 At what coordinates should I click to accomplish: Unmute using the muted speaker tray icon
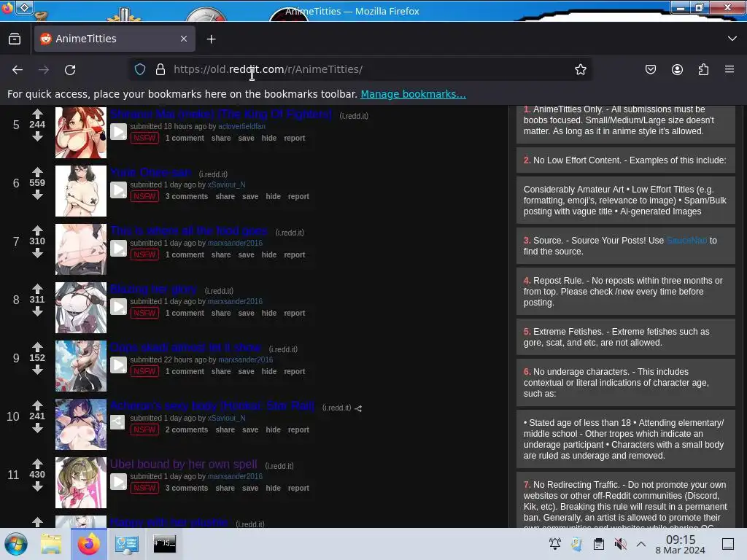tap(620, 544)
